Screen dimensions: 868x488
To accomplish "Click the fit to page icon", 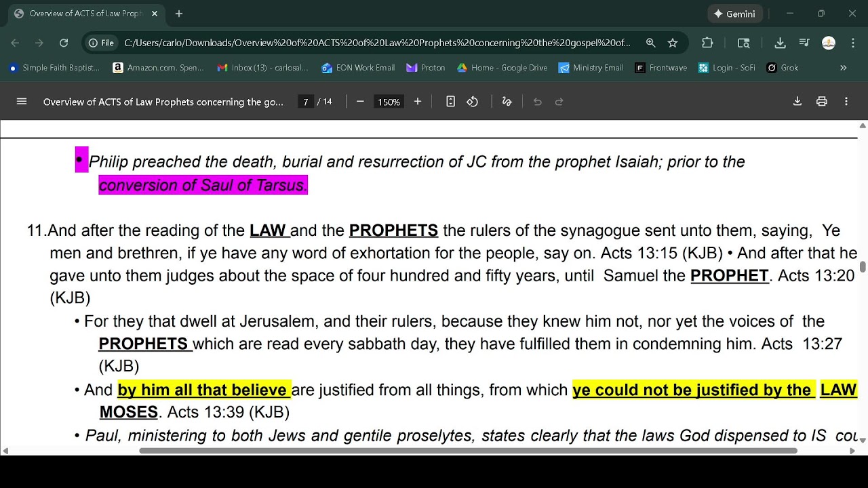I will coord(450,102).
